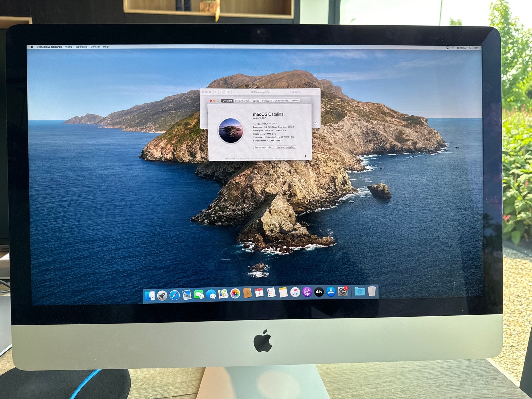Screen dimensions: 532x399
Task: Open the Wijzig menu
Action: click(x=68, y=47)
